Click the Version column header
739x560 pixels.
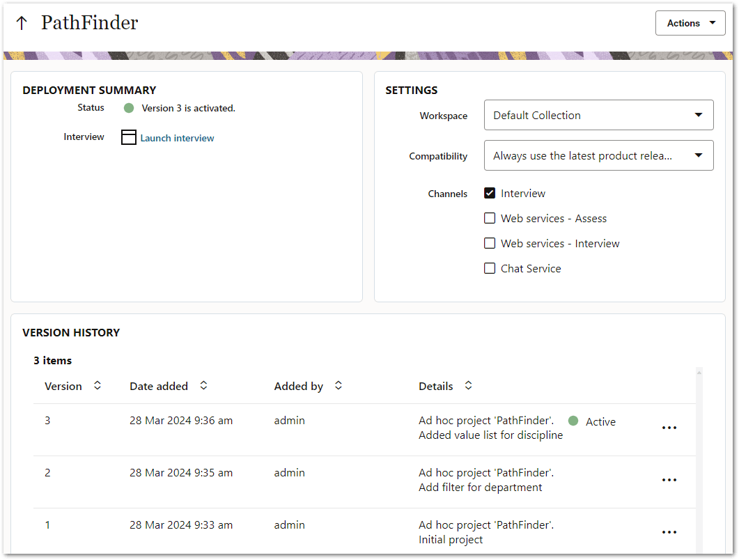pyautogui.click(x=63, y=386)
